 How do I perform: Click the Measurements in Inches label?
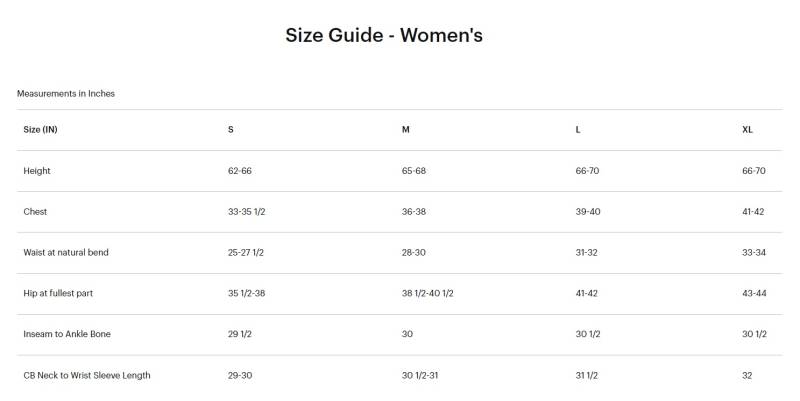point(65,93)
